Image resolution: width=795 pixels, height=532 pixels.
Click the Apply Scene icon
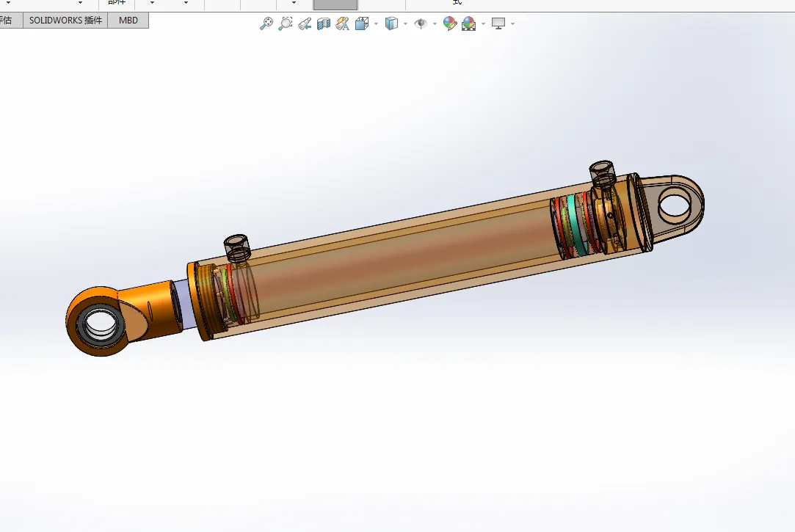pyautogui.click(x=469, y=23)
